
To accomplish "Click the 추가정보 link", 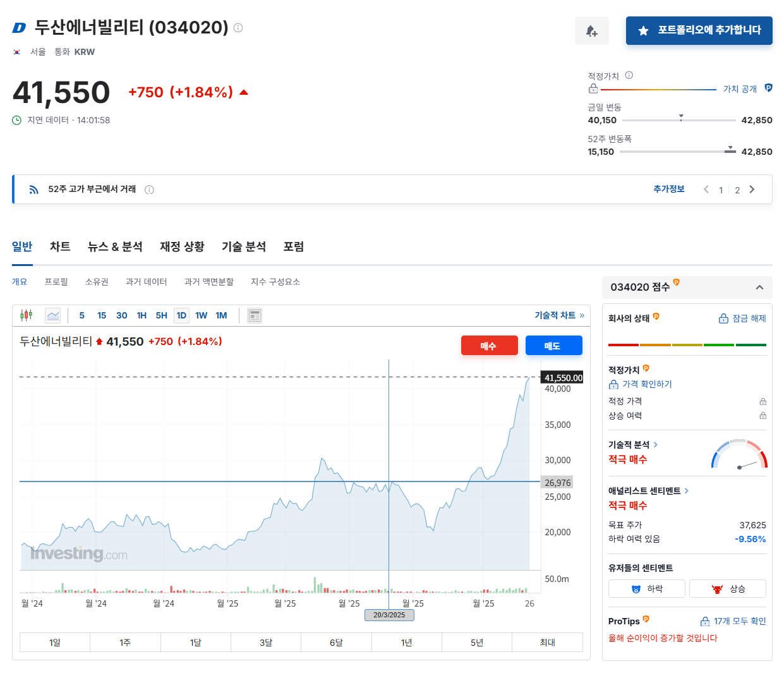I will [x=669, y=189].
